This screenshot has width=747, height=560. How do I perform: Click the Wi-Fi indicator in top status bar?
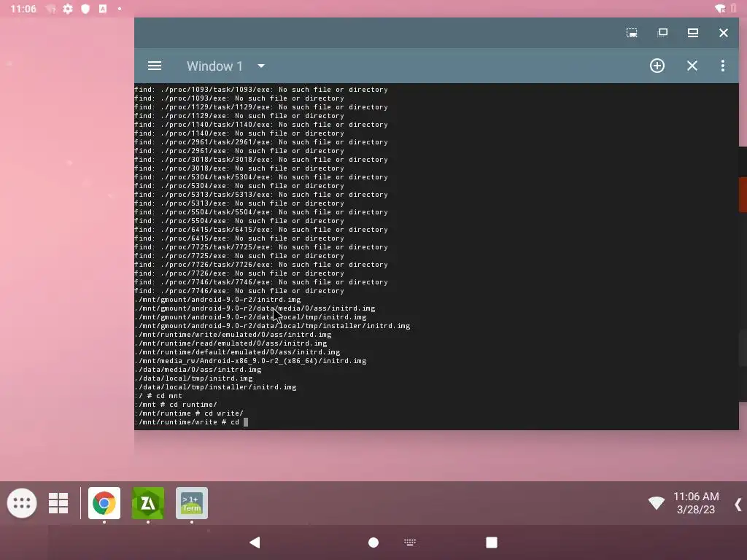click(720, 8)
